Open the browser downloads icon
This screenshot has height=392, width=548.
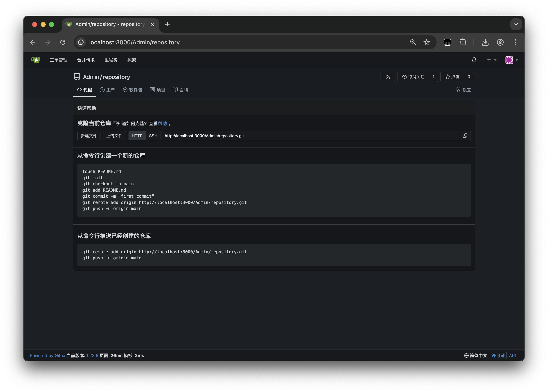[x=485, y=42]
